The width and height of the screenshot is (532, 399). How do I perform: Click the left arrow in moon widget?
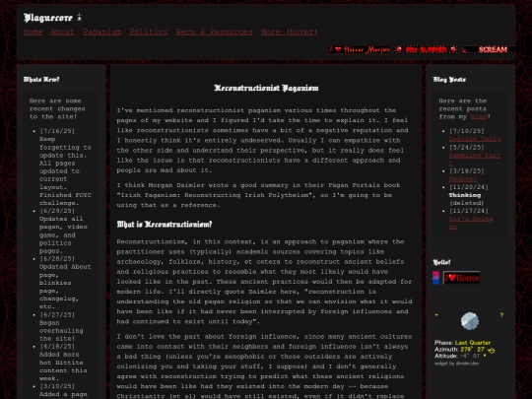[x=436, y=315]
